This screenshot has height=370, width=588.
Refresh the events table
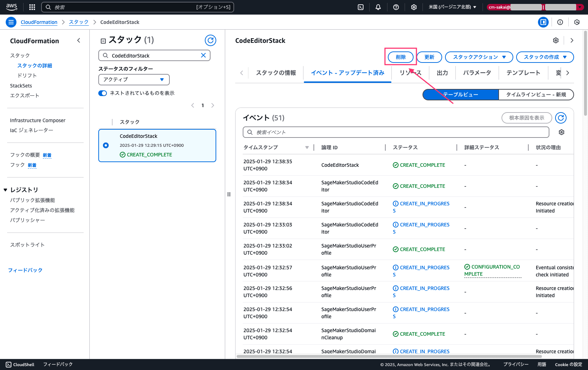[x=561, y=118]
